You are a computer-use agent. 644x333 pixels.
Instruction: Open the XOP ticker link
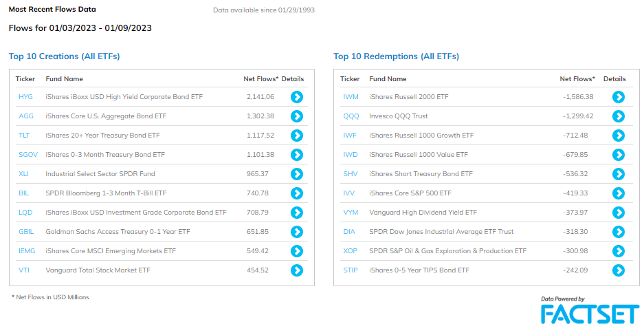coord(351,250)
